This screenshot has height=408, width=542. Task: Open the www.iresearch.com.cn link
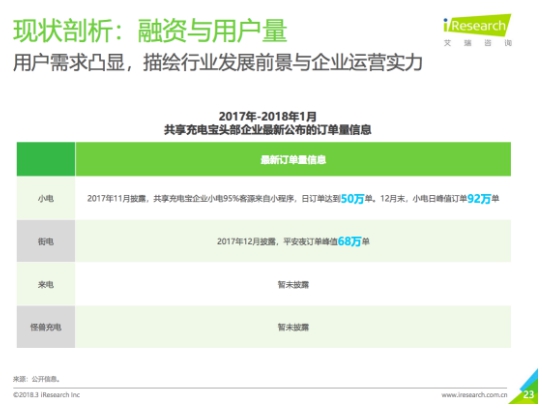click(x=474, y=395)
